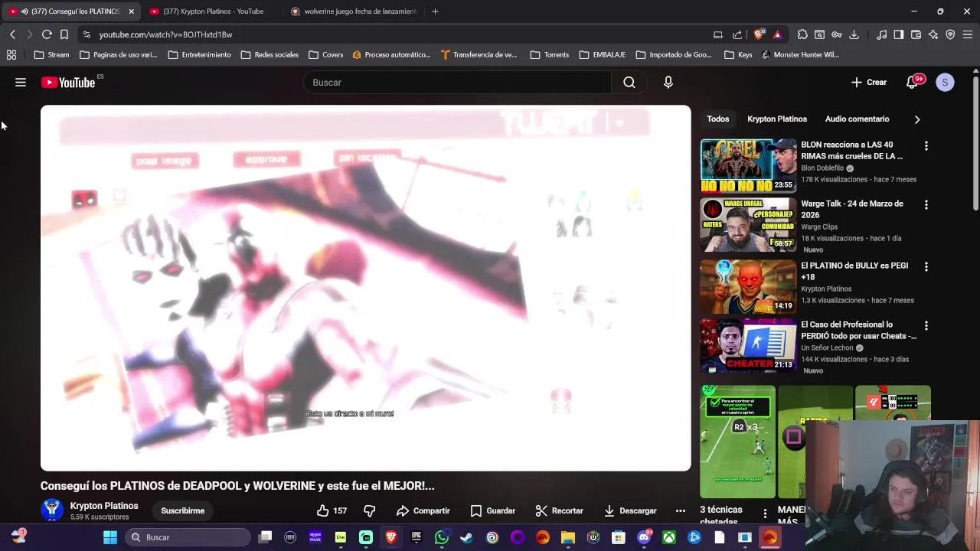Open the account avatar menu
This screenshot has height=551, width=980.
945,82
